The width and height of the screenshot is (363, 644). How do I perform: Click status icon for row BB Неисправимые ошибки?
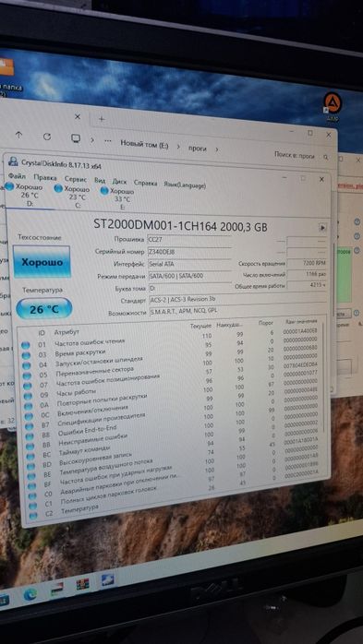(x=30, y=447)
